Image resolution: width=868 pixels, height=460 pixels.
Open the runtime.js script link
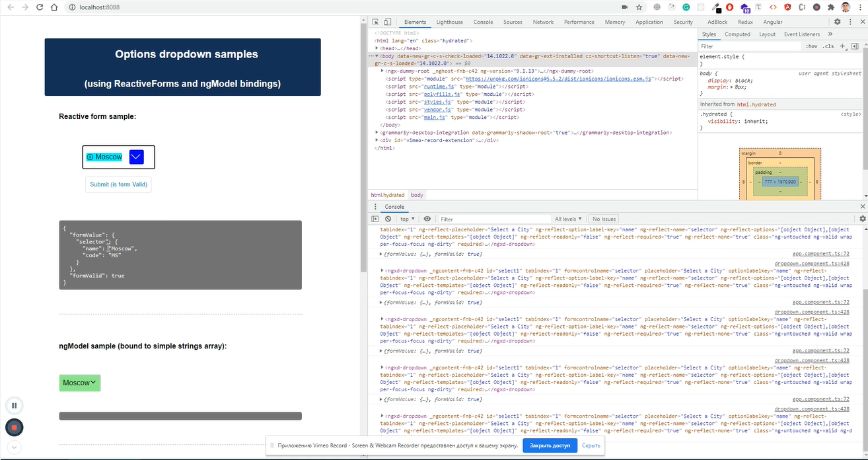[437, 87]
